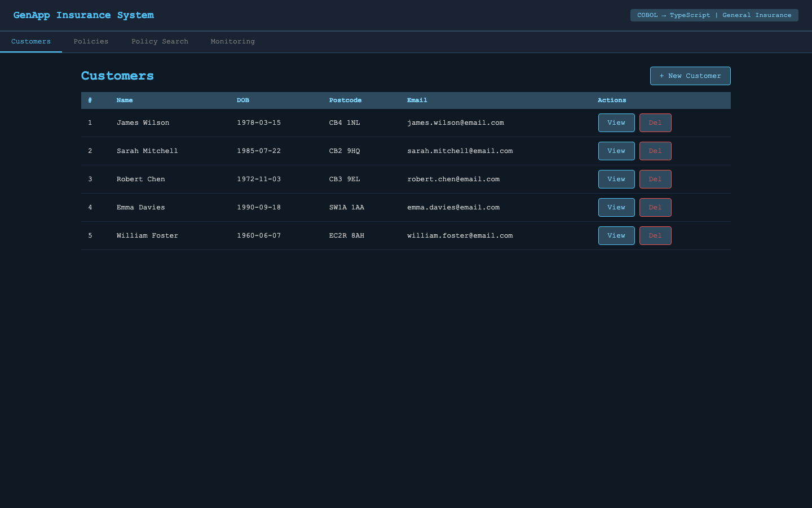View James Wilson's customer record

(x=616, y=123)
